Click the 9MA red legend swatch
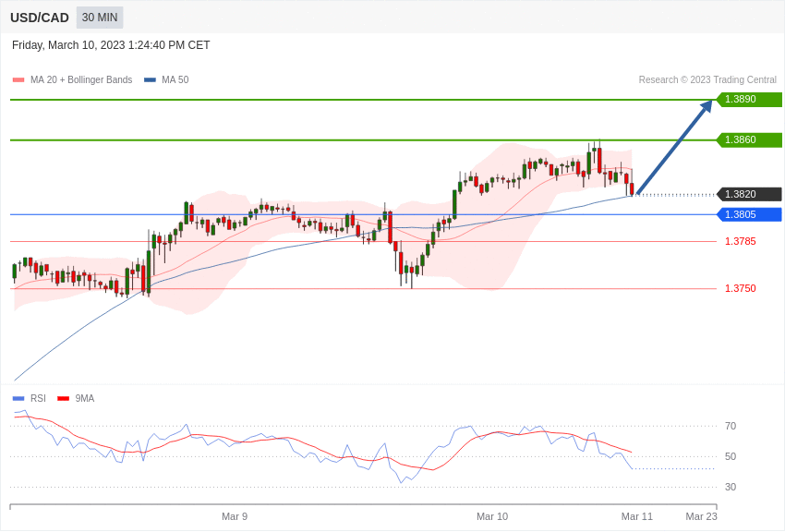 63,398
